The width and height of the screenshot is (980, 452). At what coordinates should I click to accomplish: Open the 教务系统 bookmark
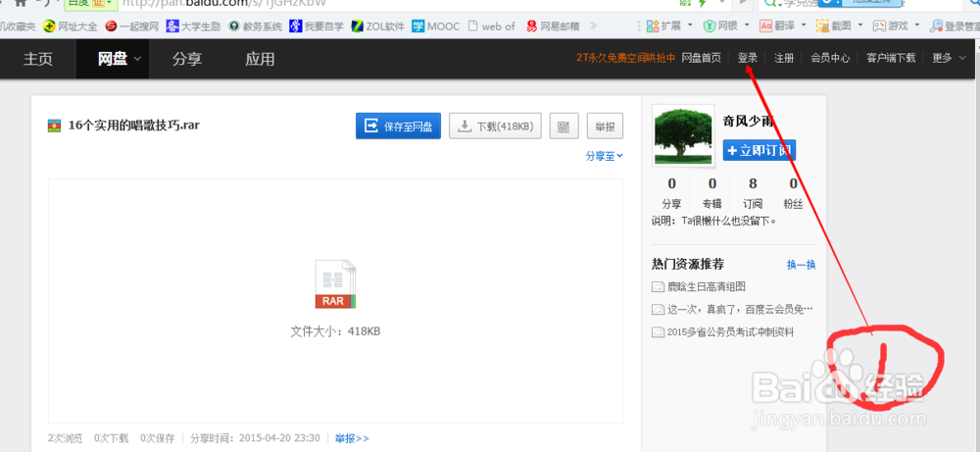pyautogui.click(x=255, y=26)
